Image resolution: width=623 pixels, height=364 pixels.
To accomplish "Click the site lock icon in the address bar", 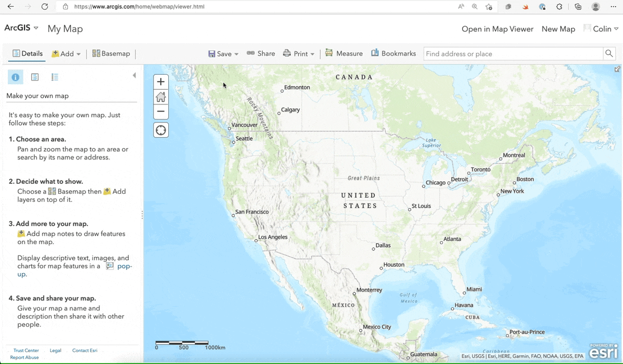I will coord(65,7).
